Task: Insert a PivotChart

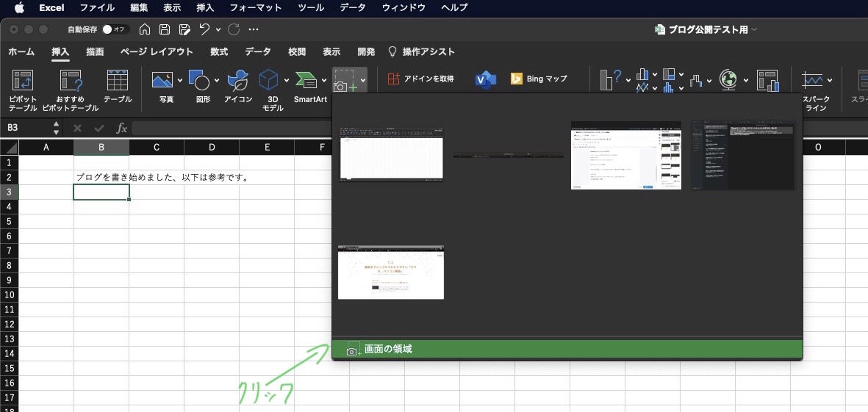Action: pos(768,79)
